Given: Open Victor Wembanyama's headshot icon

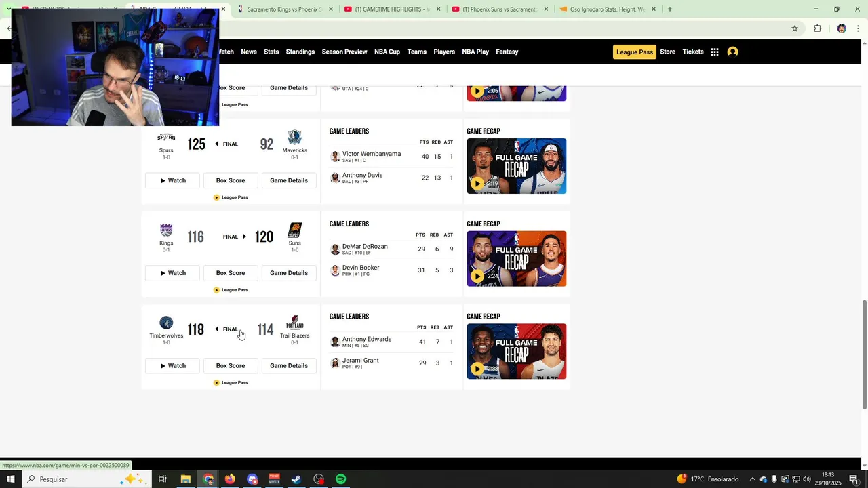Looking at the screenshot, I should coord(335,157).
